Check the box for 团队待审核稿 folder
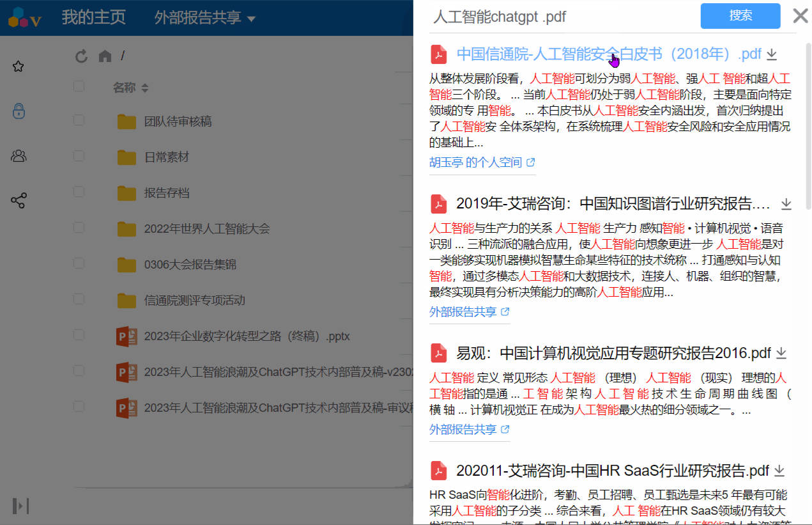 pyautogui.click(x=79, y=120)
